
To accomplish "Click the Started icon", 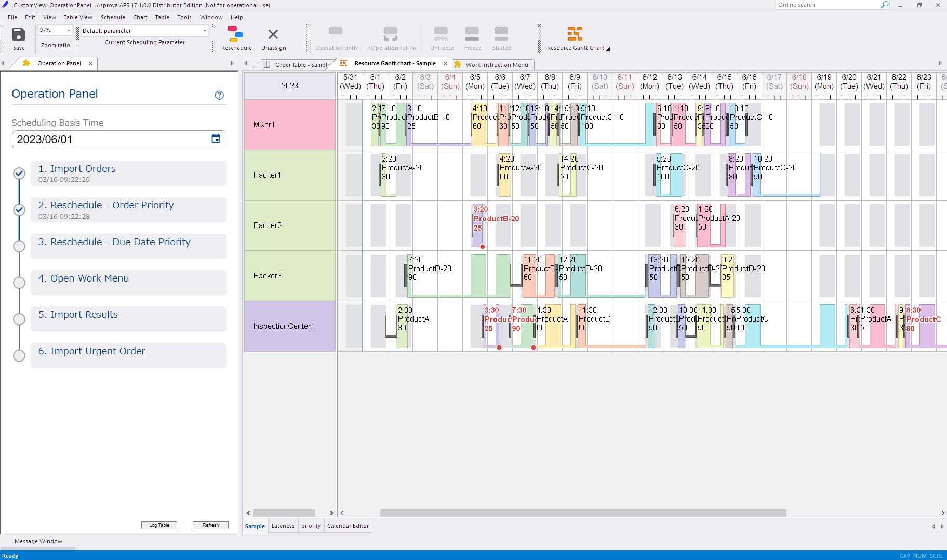I will tap(501, 34).
